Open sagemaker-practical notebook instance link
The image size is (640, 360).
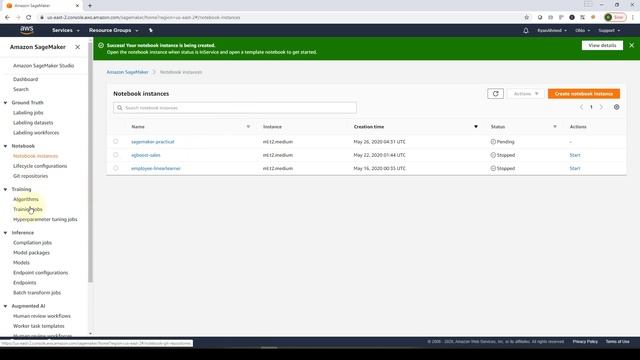pos(153,142)
